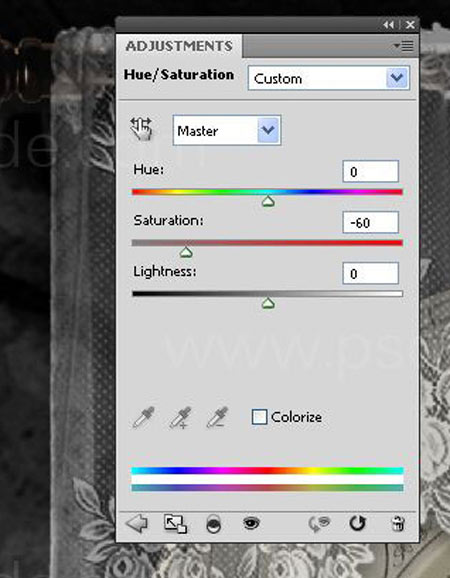Return to adjustment list with back arrow
The height and width of the screenshot is (578, 450).
pyautogui.click(x=137, y=523)
